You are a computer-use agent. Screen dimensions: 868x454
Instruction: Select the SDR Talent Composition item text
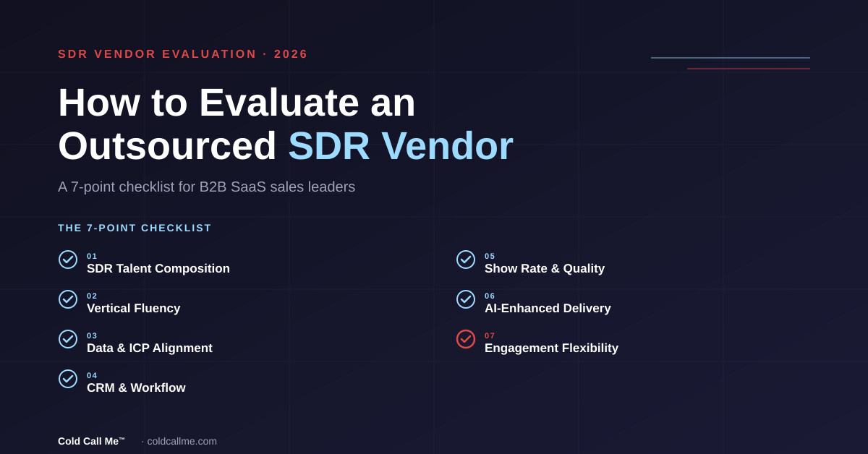pos(158,268)
